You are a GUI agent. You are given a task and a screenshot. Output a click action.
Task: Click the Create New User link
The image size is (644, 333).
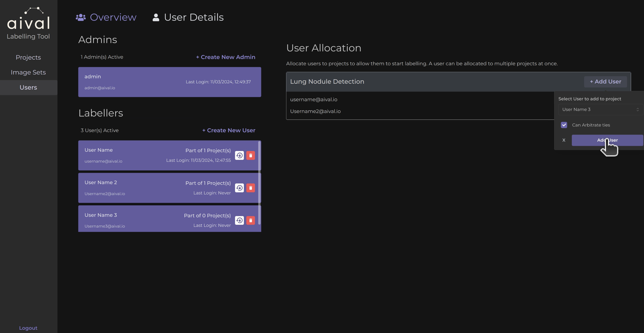(228, 130)
